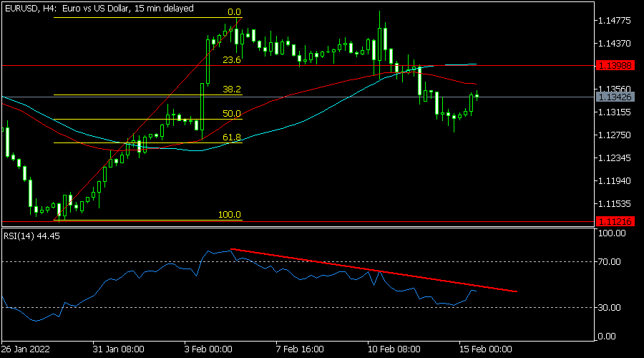
Task: Click the RSI(14) 44.45 indicator label
Action: click(31, 236)
